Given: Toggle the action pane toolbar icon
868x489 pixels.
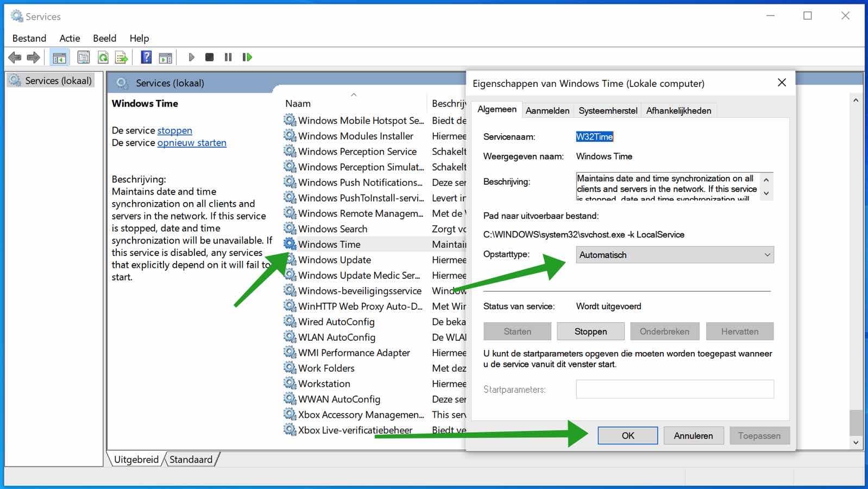Looking at the screenshot, I should [166, 57].
